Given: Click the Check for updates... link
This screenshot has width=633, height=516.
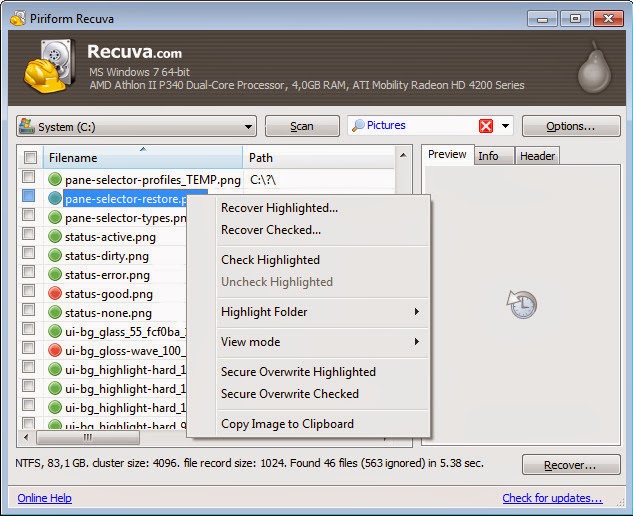Looking at the screenshot, I should [x=552, y=498].
